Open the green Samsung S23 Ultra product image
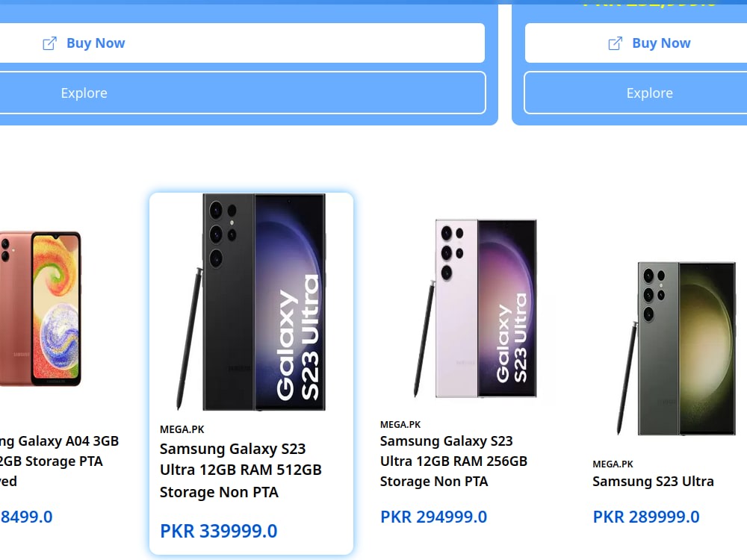The height and width of the screenshot is (560, 747). (677, 348)
